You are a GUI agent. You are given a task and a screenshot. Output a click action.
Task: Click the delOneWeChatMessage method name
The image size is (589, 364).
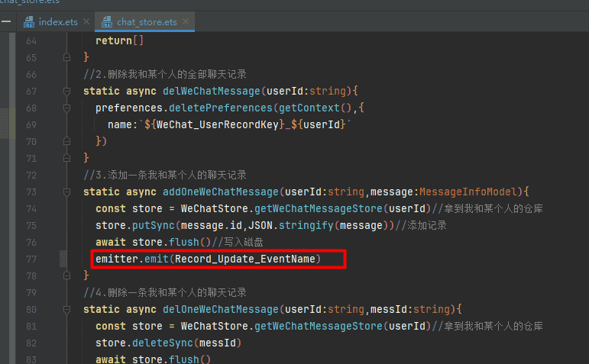221,310
